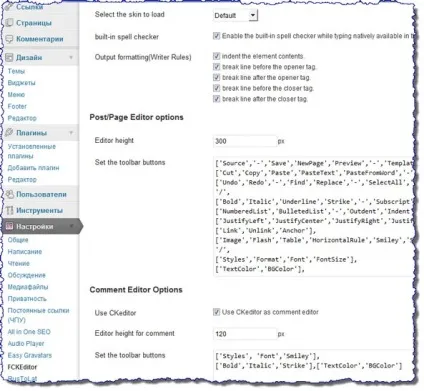Open Написание settings page

pos(25,251)
